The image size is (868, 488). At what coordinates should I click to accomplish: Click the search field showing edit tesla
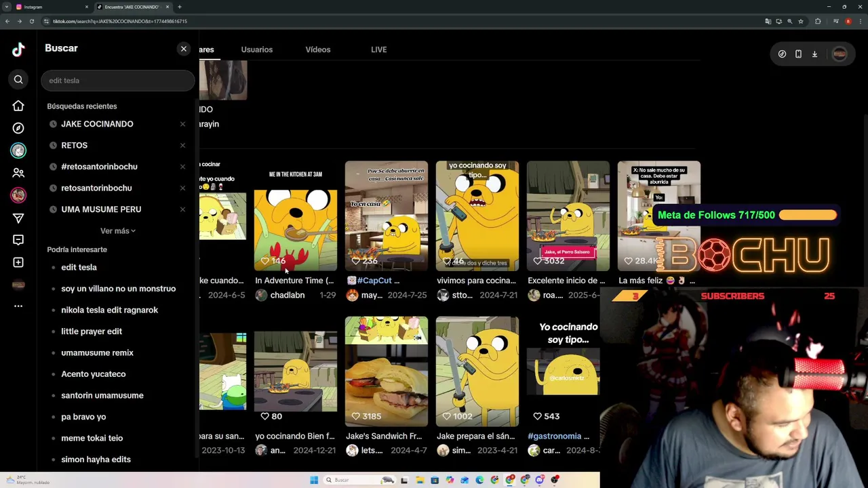tap(118, 81)
